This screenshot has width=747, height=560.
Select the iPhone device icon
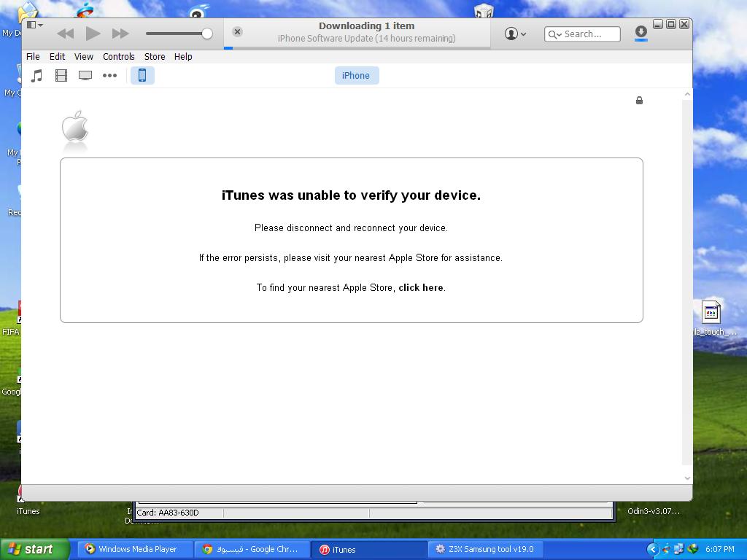pyautogui.click(x=142, y=75)
